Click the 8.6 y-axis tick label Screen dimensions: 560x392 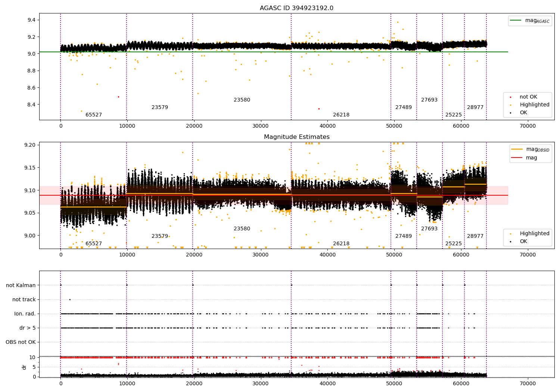click(x=31, y=88)
